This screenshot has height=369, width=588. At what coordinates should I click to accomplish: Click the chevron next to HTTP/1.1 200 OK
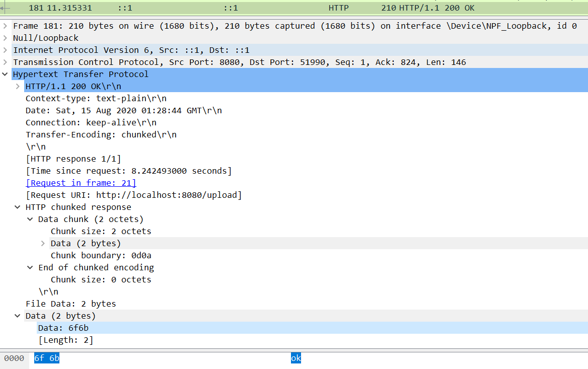point(18,86)
